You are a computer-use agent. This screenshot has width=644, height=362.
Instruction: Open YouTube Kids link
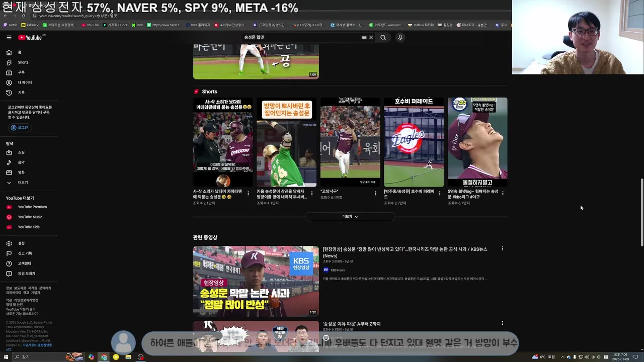(29, 227)
